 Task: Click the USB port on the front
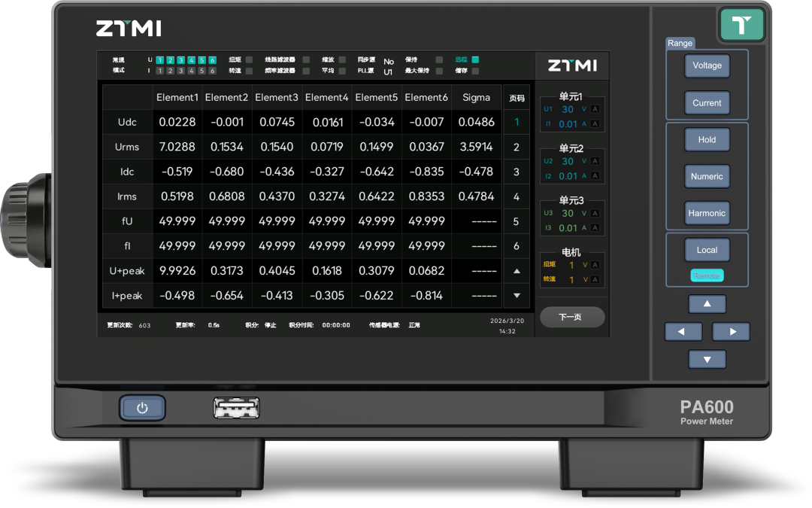pyautogui.click(x=236, y=408)
